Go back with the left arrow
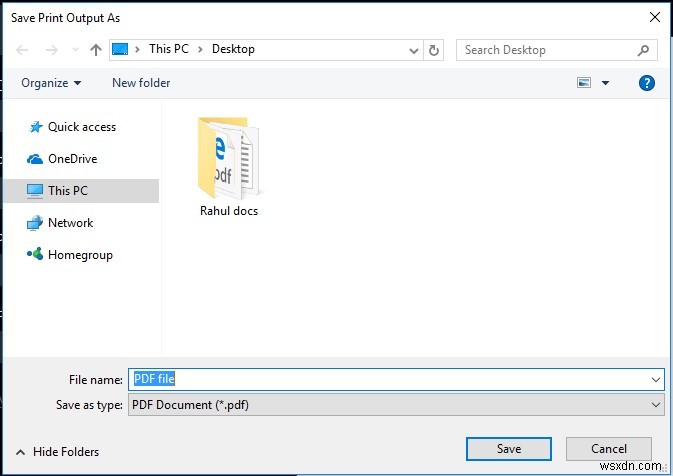673x476 pixels. [22, 50]
